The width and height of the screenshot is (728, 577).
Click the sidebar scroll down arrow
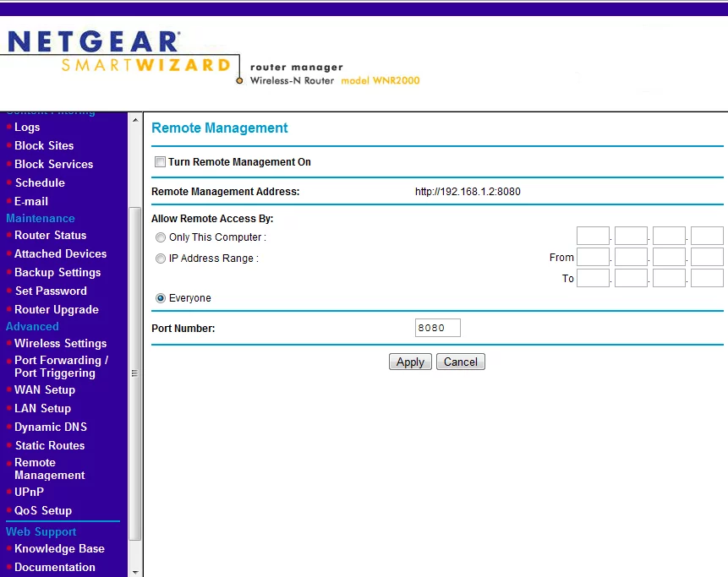coord(134,571)
